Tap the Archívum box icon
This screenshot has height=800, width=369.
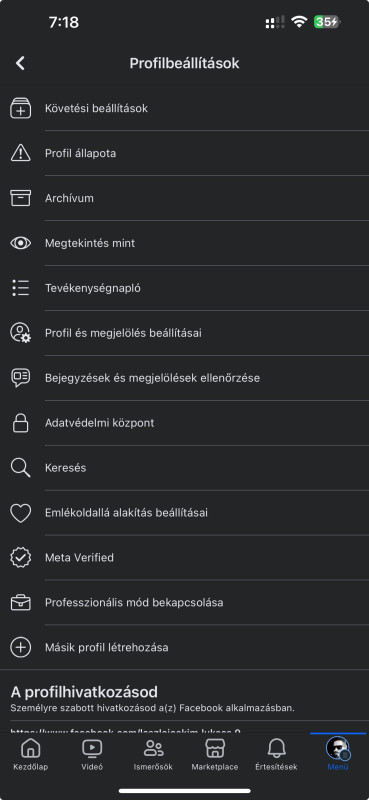coord(21,198)
